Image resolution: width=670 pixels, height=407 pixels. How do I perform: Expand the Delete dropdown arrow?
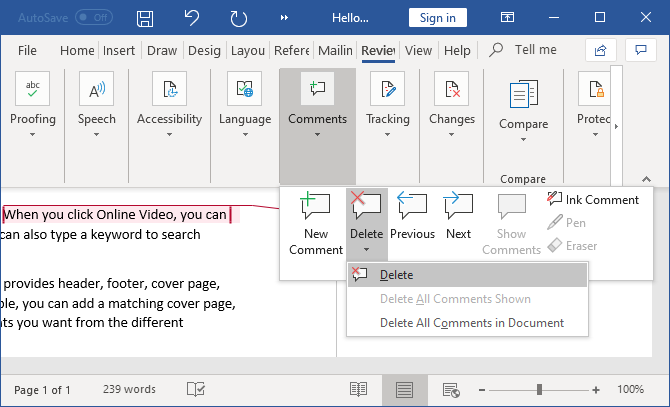[366, 249]
